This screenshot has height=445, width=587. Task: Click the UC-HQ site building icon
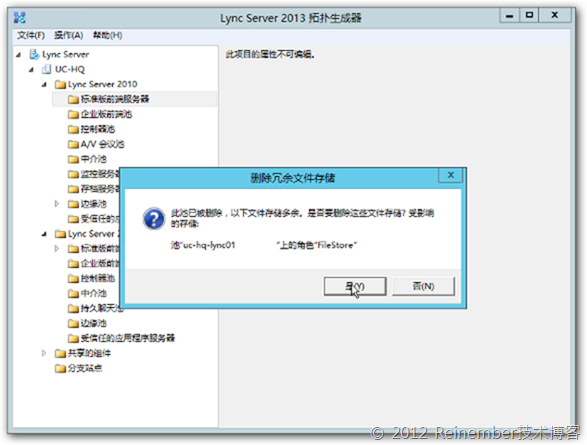point(47,69)
